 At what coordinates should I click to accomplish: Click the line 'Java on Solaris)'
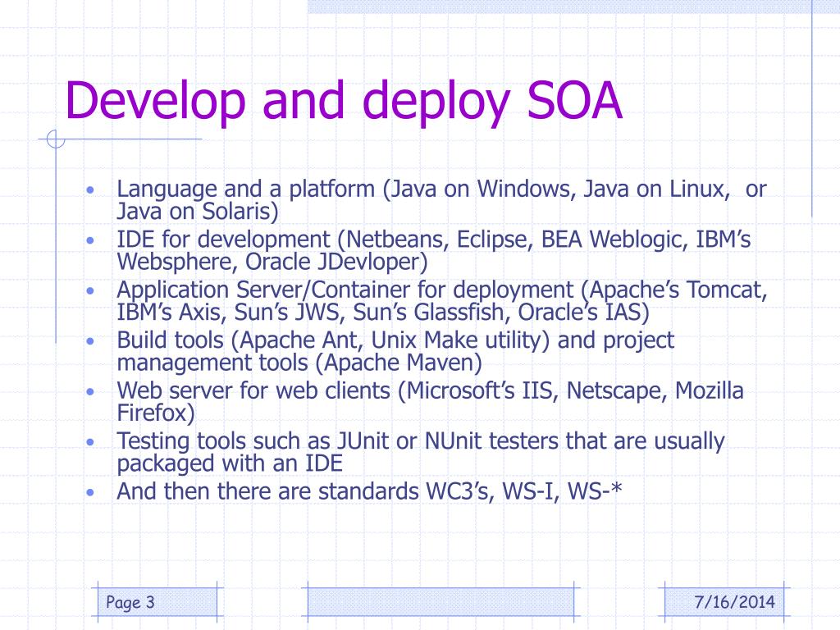pyautogui.click(x=198, y=212)
